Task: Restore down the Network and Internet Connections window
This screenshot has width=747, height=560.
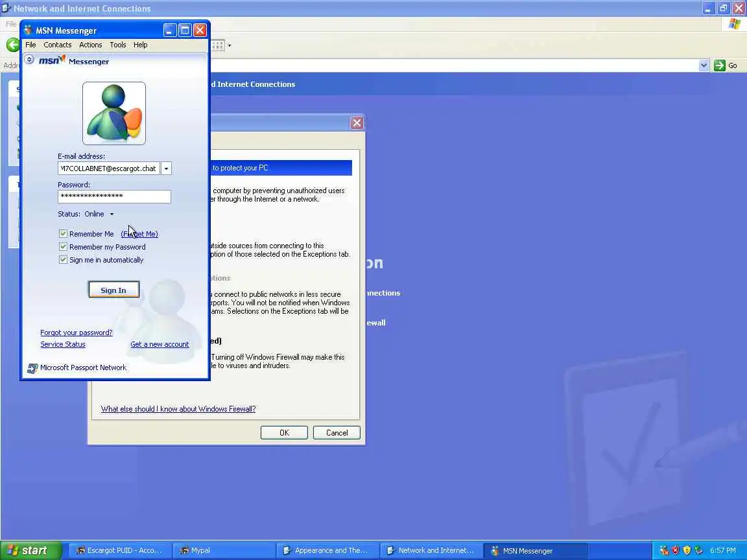Action: tap(723, 8)
